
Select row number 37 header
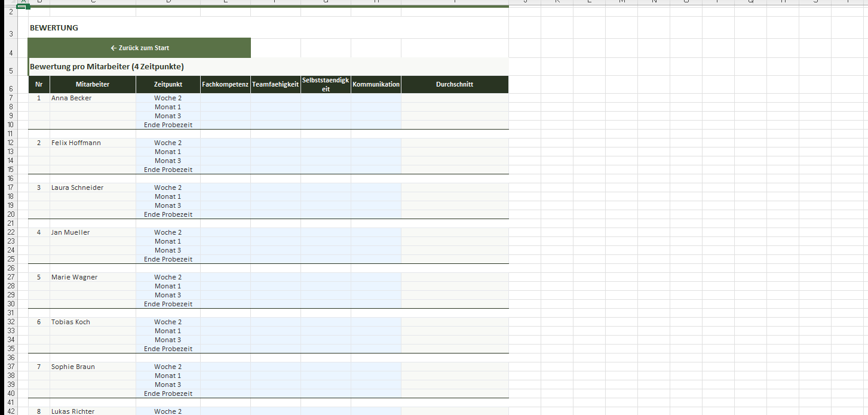coord(11,367)
